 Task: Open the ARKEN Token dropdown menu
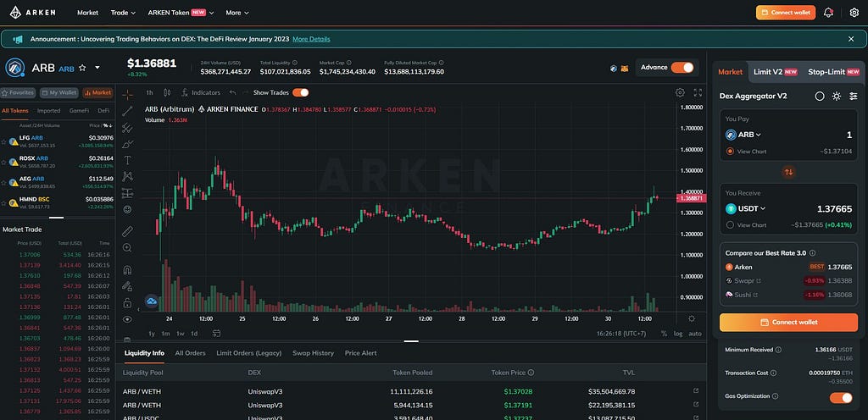click(x=181, y=12)
